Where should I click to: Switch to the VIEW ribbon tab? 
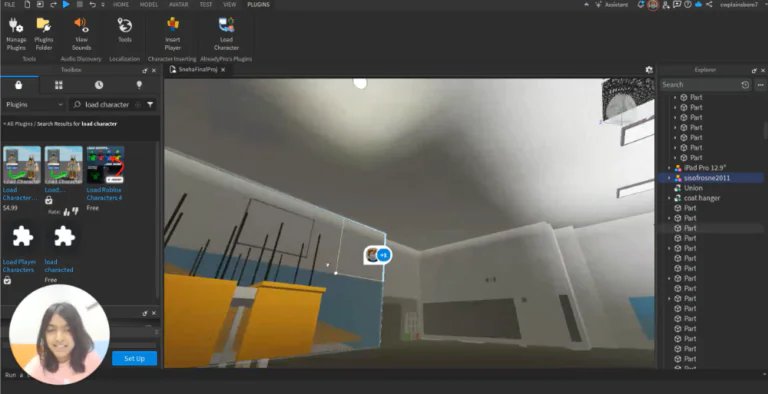[229, 4]
